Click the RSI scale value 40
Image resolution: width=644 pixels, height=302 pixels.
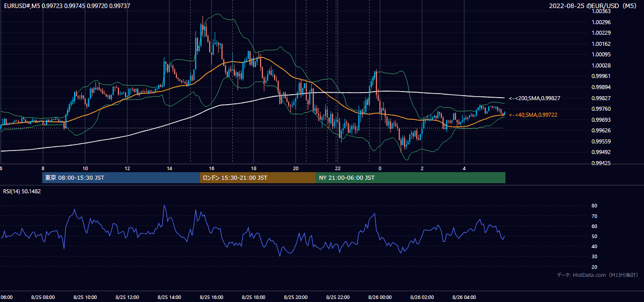tap(594, 246)
